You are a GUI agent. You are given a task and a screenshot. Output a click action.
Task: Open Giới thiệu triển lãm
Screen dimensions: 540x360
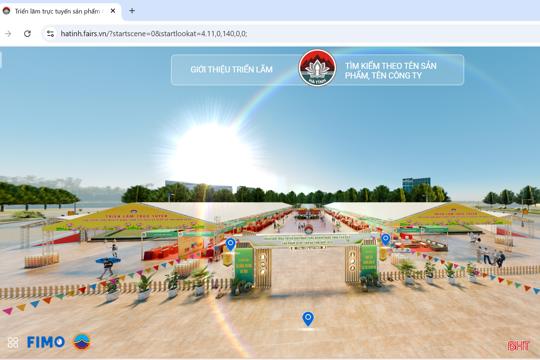[x=231, y=70]
